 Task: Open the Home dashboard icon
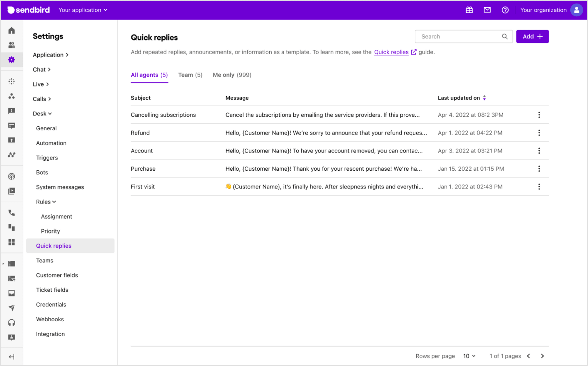pos(12,30)
